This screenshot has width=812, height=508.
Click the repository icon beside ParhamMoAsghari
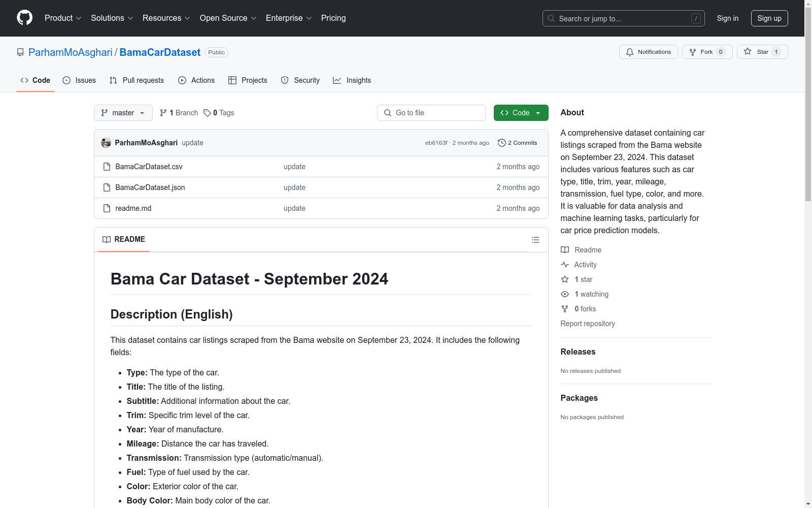(x=20, y=52)
